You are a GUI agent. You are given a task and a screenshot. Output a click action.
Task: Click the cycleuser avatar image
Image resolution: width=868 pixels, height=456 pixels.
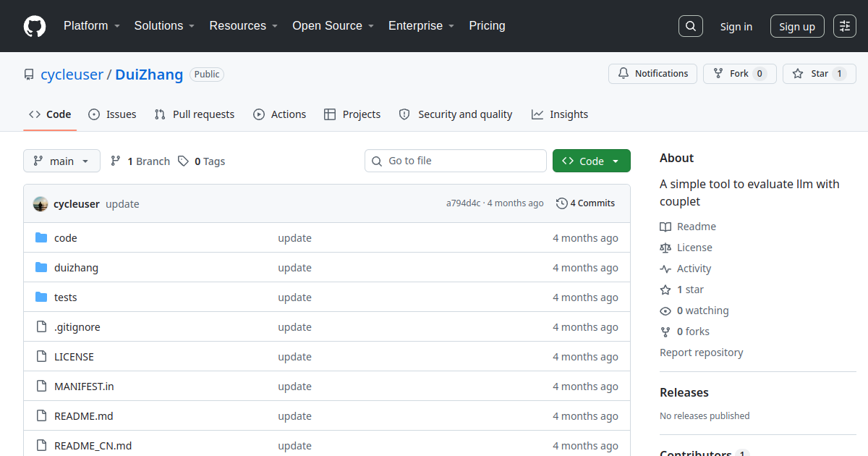[x=41, y=204]
